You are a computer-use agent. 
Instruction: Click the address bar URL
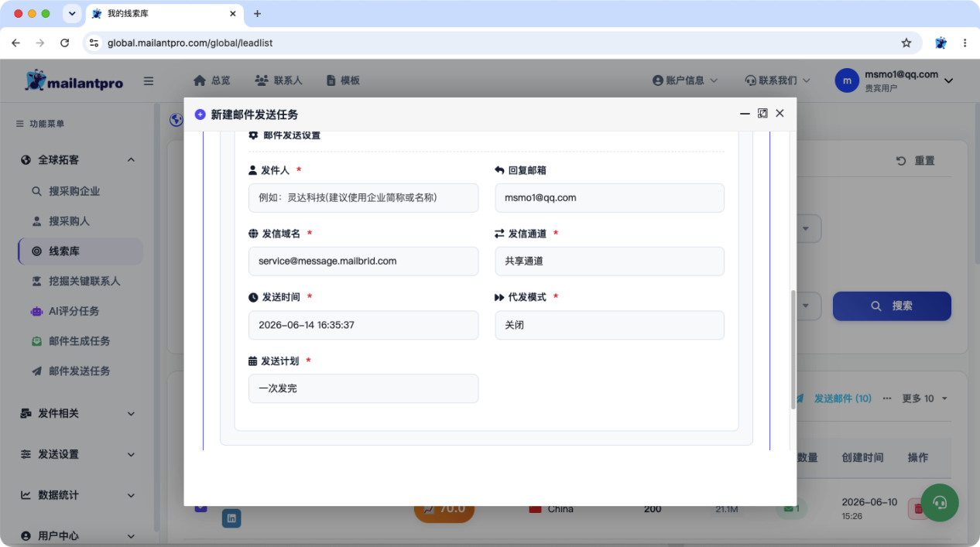[x=190, y=43]
